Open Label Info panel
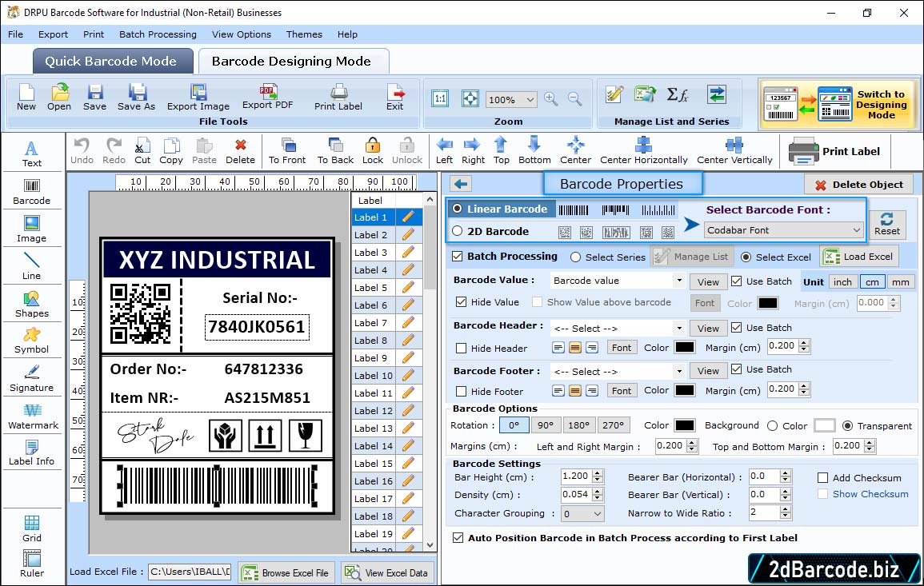Image resolution: width=924 pixels, height=586 pixels. (x=31, y=453)
